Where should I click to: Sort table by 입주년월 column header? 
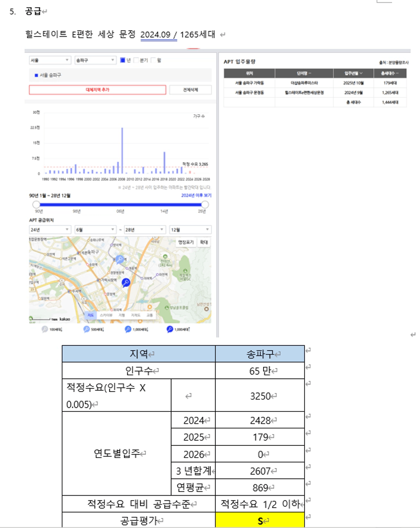[353, 74]
